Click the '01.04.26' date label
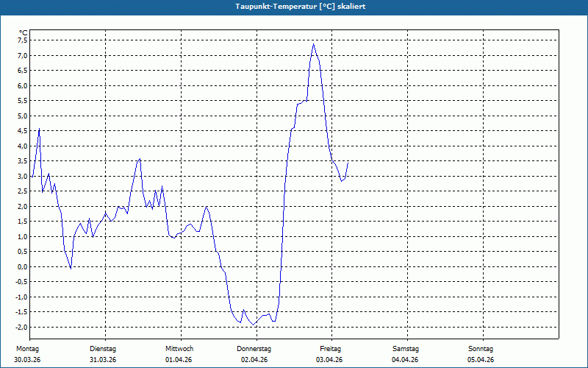 click(179, 360)
